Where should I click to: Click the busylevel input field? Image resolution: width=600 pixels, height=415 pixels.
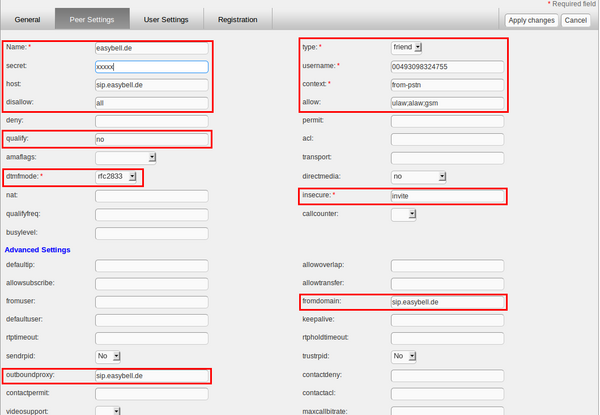point(152,233)
